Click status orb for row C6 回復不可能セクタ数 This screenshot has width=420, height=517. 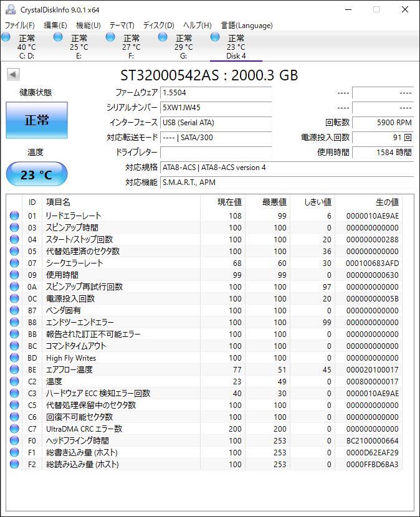click(x=14, y=417)
